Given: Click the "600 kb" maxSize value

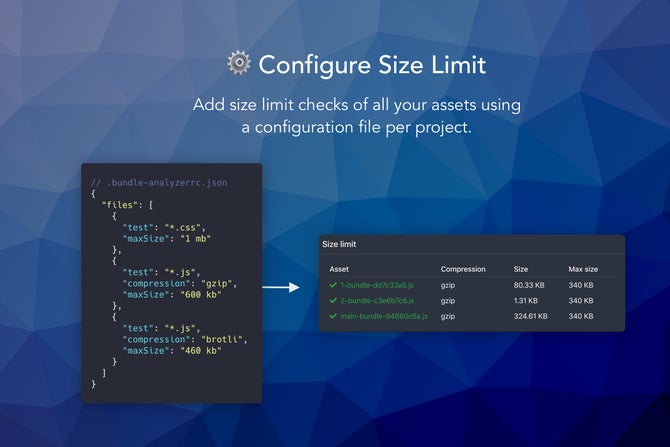Looking at the screenshot, I should [201, 294].
